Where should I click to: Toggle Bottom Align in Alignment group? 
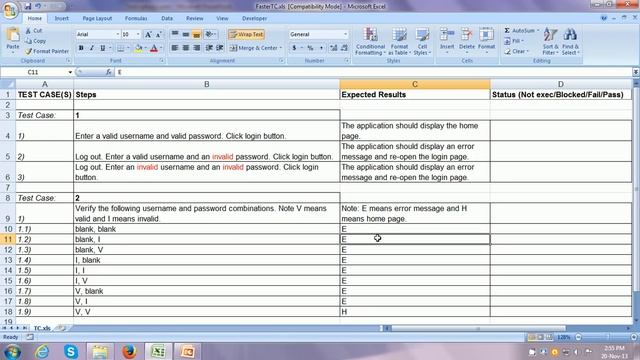click(x=196, y=35)
